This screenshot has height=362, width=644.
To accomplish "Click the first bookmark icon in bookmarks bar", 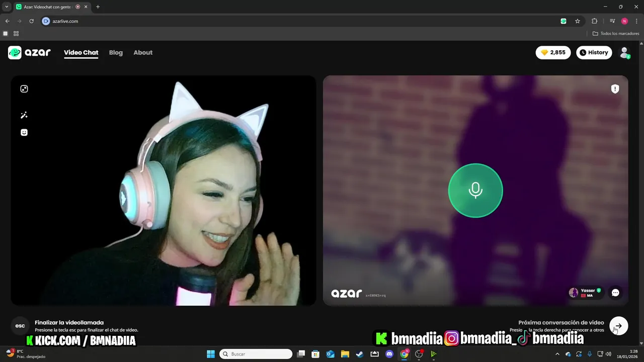I will click(x=6, y=34).
